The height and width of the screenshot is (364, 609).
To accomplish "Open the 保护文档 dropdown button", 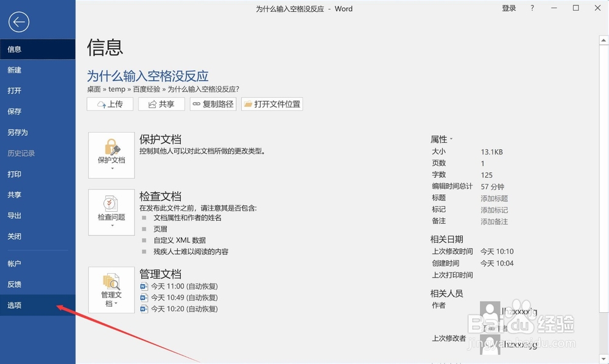I will point(111,155).
